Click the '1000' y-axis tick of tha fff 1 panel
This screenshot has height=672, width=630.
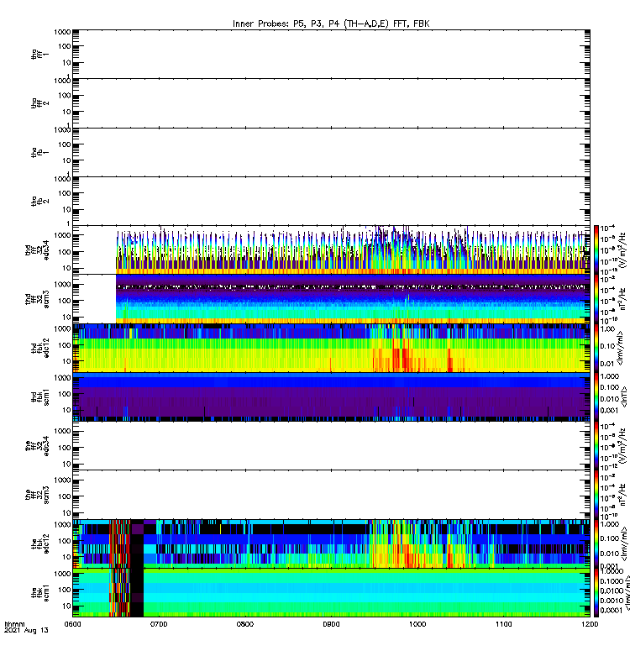pyautogui.click(x=62, y=32)
